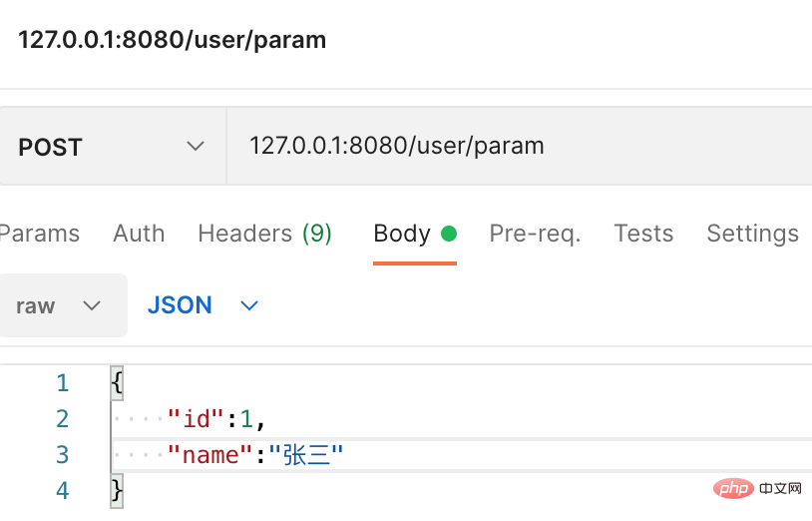Open the Pre-req. tab
The image size is (812, 521).
point(535,235)
